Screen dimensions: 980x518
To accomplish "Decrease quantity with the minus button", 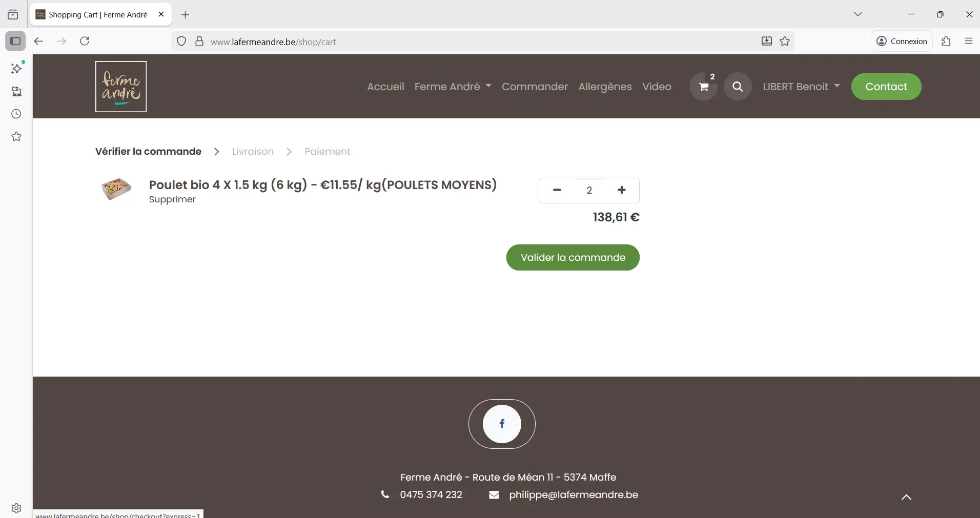I will (x=557, y=190).
